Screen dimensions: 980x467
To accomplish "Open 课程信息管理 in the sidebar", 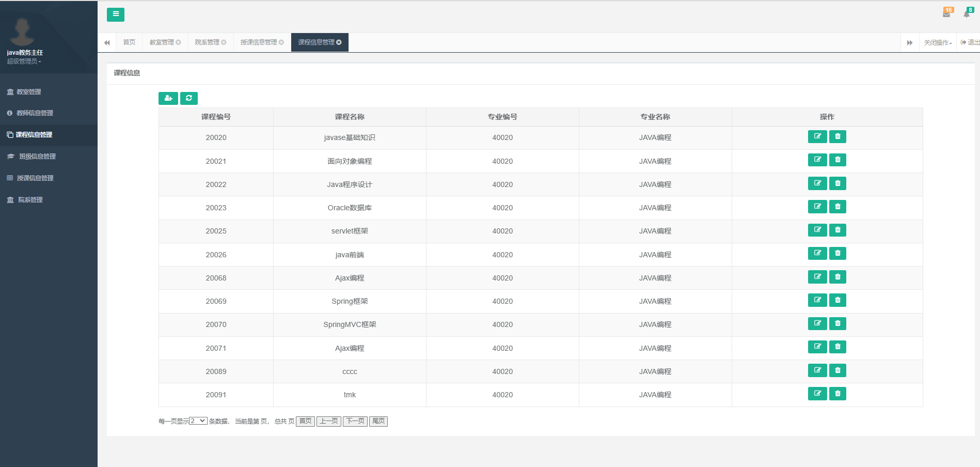I will point(49,135).
